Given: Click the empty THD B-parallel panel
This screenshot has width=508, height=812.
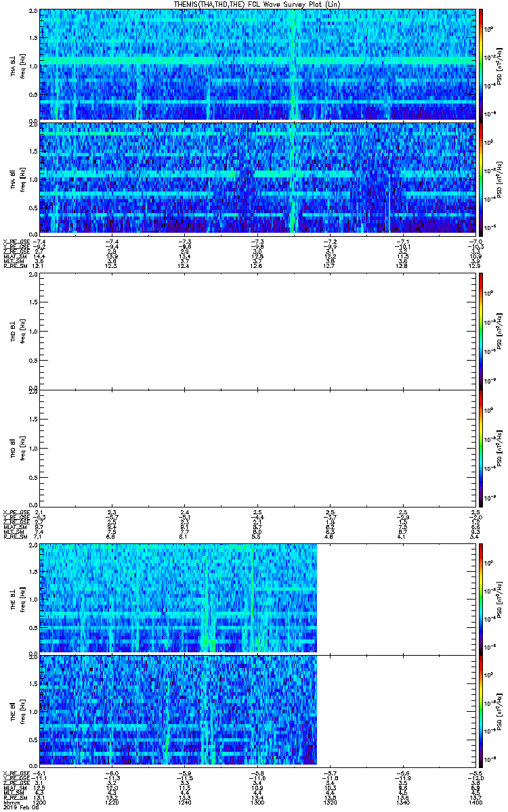Looking at the screenshot, I should coord(258,447).
